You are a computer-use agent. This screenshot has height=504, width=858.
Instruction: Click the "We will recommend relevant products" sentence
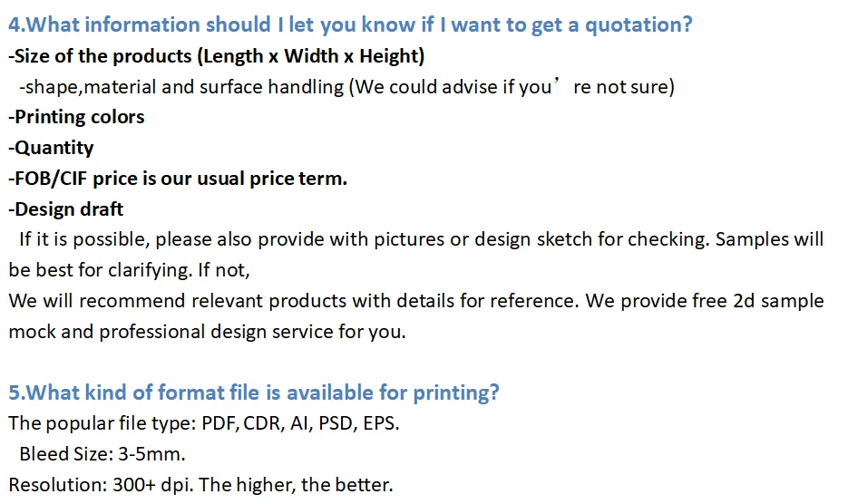pos(290,301)
